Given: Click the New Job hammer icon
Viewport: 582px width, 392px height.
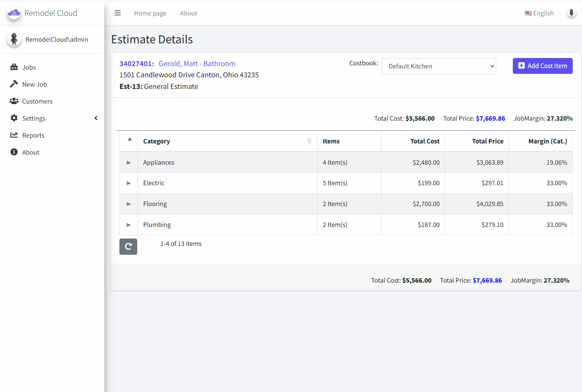Looking at the screenshot, I should click(x=14, y=84).
